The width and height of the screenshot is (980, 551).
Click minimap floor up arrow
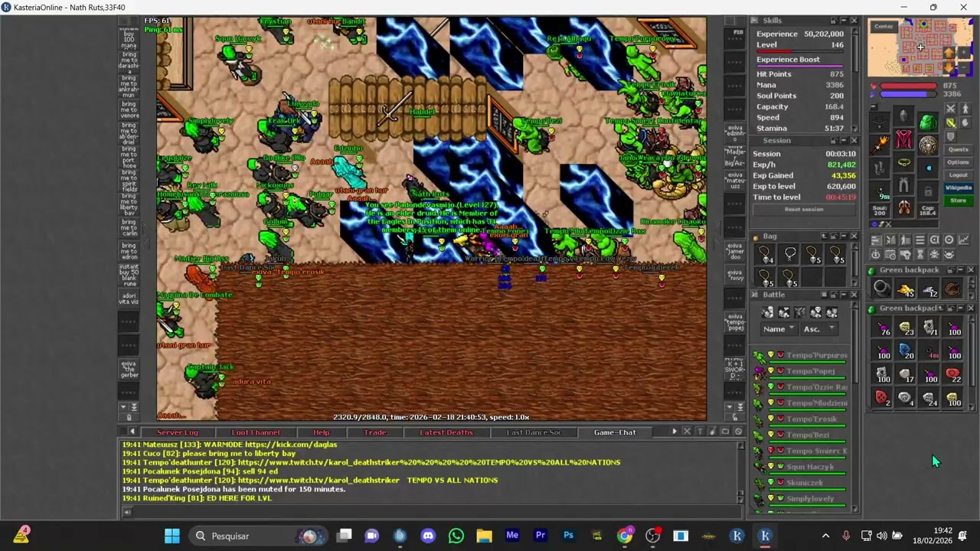[x=949, y=53]
